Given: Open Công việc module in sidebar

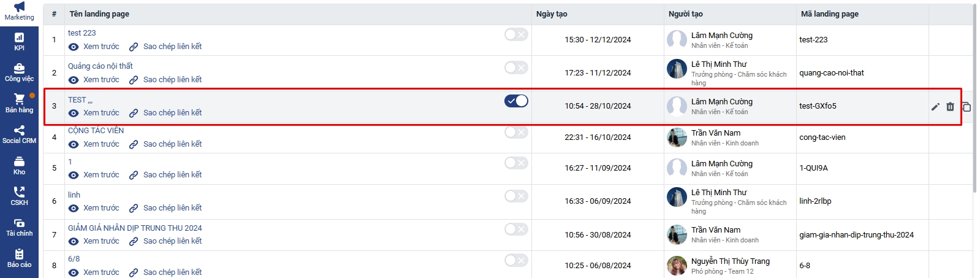Looking at the screenshot, I should pos(19,72).
